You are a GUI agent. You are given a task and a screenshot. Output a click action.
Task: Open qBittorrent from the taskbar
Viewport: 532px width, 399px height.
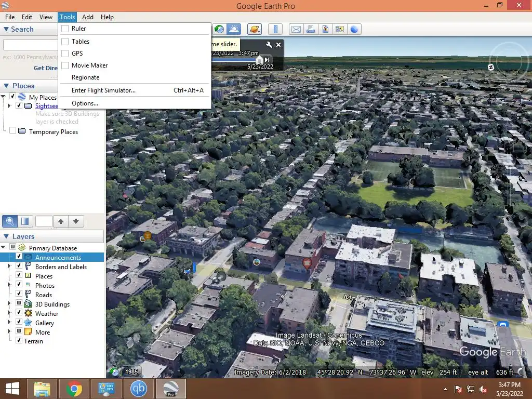click(x=138, y=389)
